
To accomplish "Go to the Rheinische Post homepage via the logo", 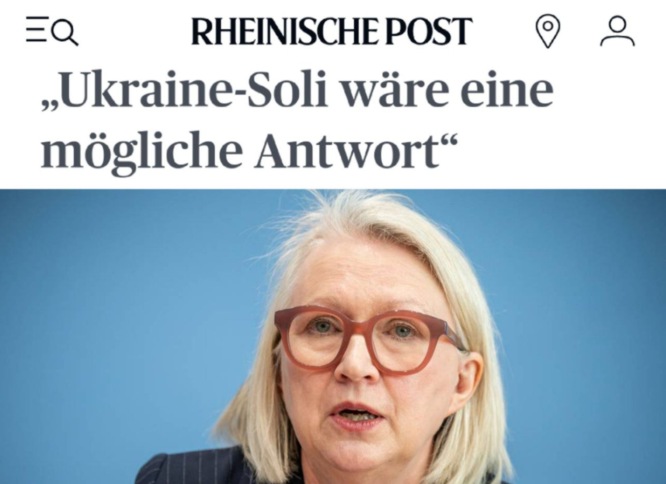I will click(332, 31).
